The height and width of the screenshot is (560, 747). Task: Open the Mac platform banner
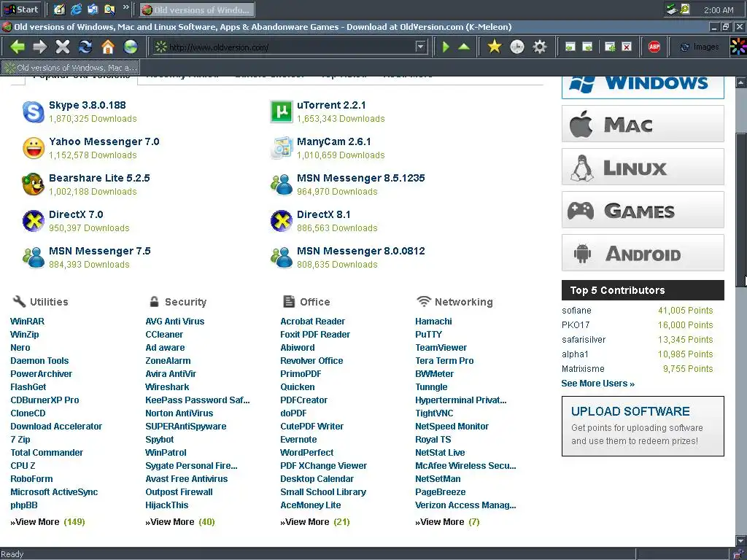[643, 124]
